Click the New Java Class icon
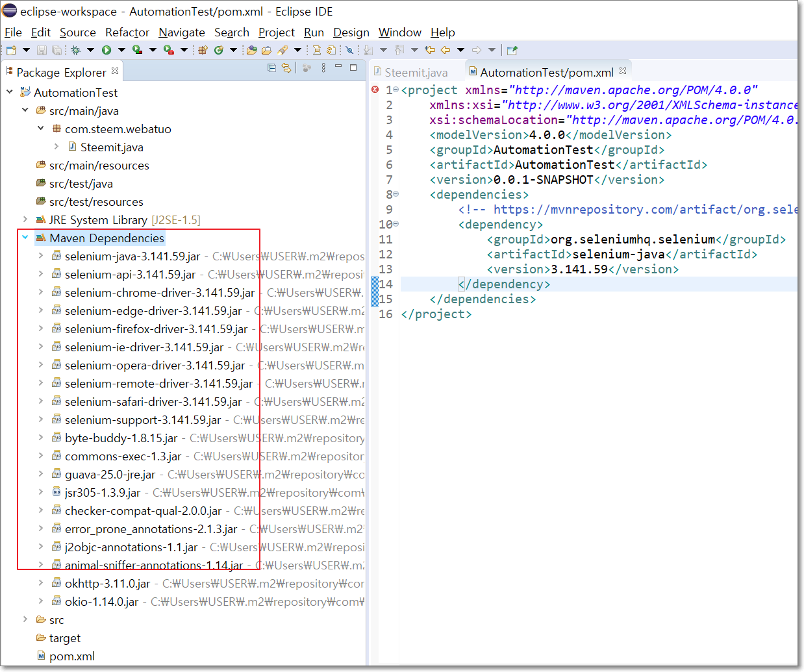The width and height of the screenshot is (804, 672). pyautogui.click(x=219, y=50)
